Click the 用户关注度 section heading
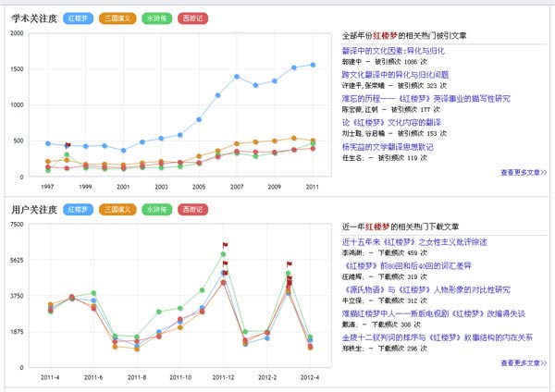Image resolution: width=555 pixels, height=392 pixels. pyautogui.click(x=34, y=210)
